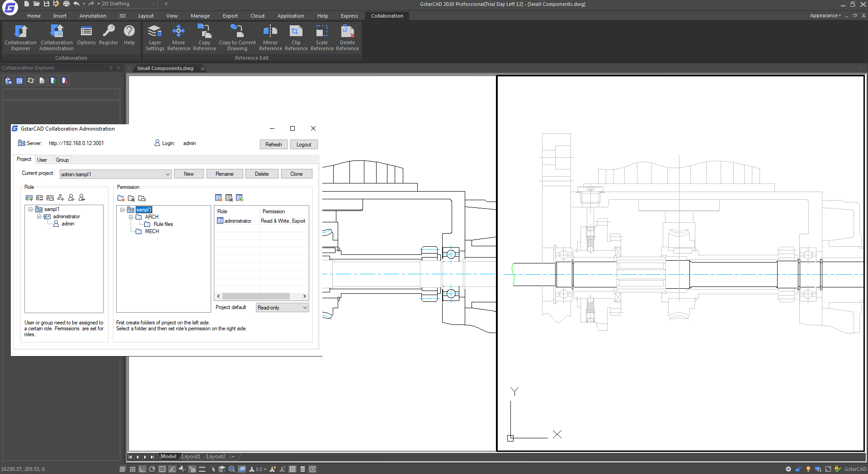Collapse ARCH folder in Permission tree
The image size is (868, 474).
pyautogui.click(x=131, y=217)
